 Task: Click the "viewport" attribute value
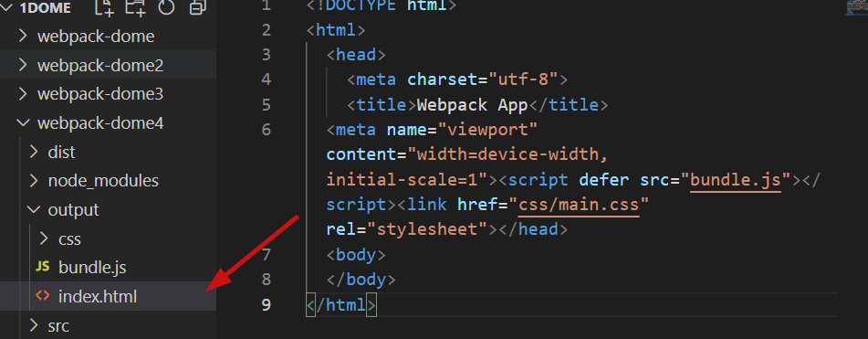[487, 130]
